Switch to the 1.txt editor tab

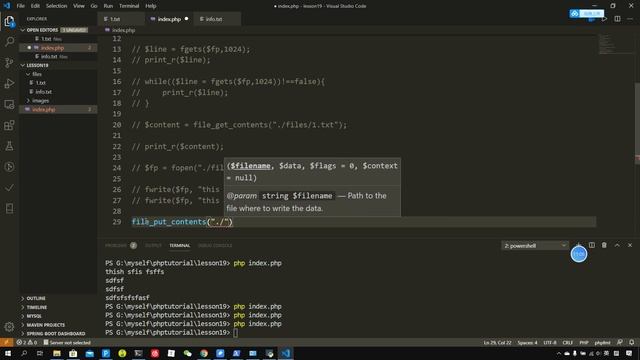coord(121,19)
